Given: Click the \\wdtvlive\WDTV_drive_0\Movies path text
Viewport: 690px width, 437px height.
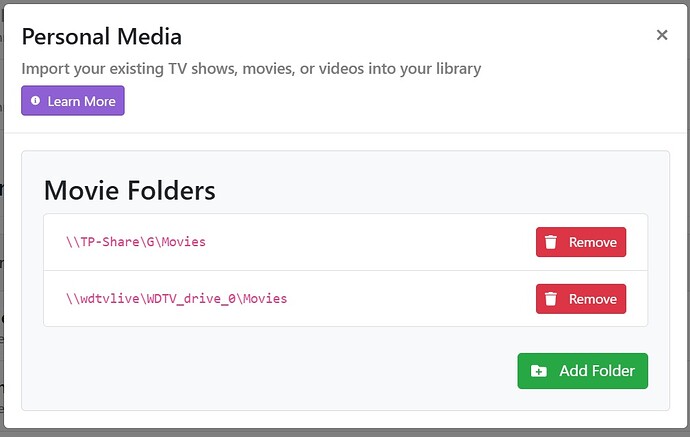Looking at the screenshot, I should pos(176,299).
